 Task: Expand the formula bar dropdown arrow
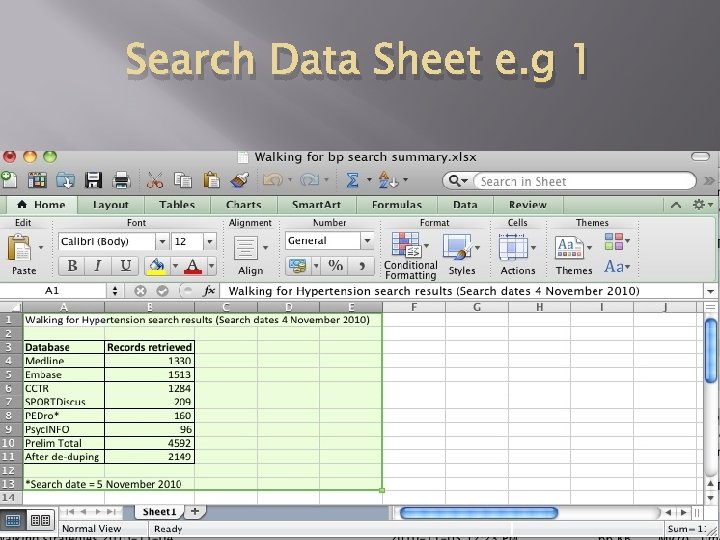pos(710,291)
